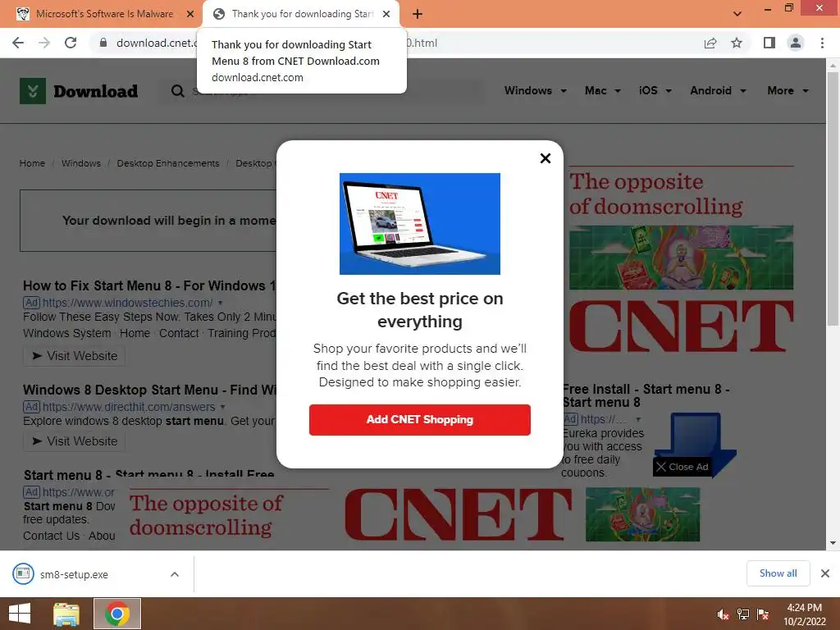840x630 pixels.
Task: Click the network tray icon
Action: 743,614
